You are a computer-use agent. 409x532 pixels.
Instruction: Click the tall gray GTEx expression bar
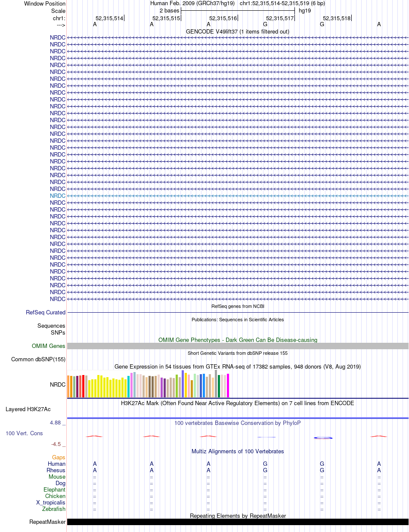[216, 384]
